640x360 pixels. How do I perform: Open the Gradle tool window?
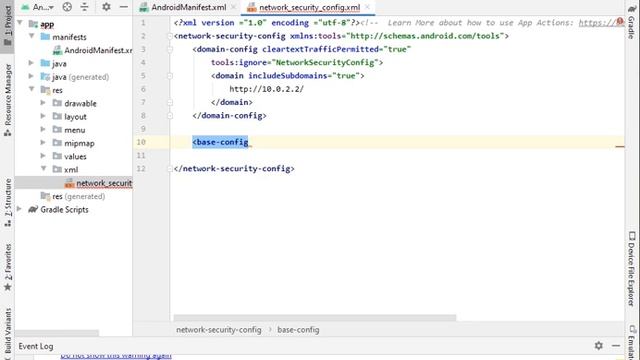(x=631, y=22)
